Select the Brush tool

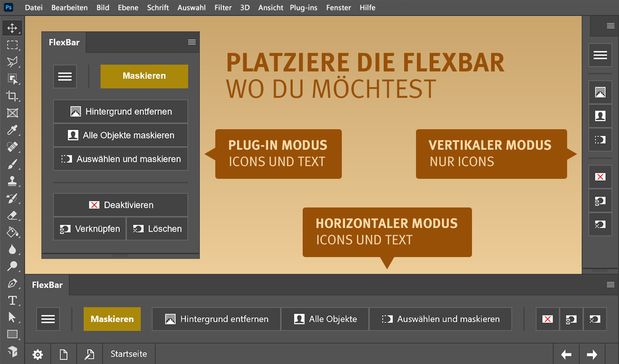pyautogui.click(x=12, y=164)
